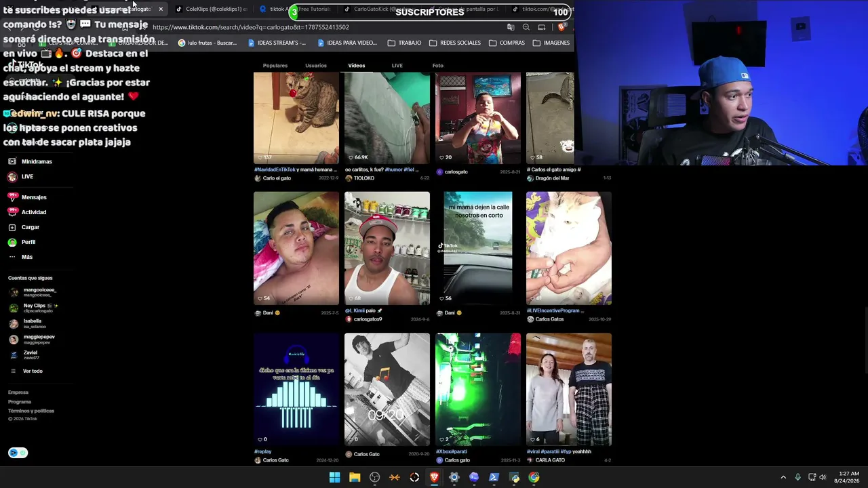Click the browser address bar URL

pos(251,27)
